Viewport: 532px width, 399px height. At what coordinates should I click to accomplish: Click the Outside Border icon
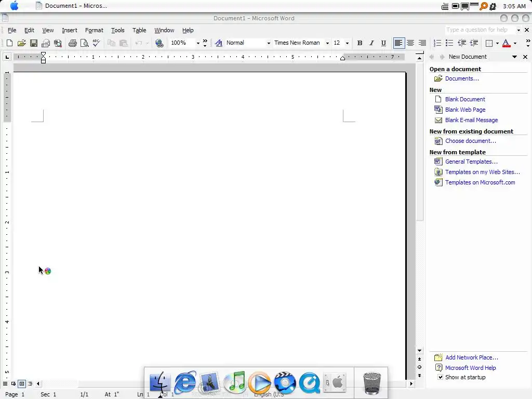(x=489, y=43)
